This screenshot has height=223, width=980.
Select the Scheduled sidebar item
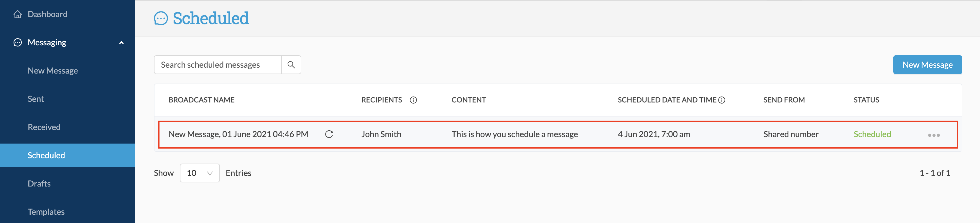coord(67,155)
